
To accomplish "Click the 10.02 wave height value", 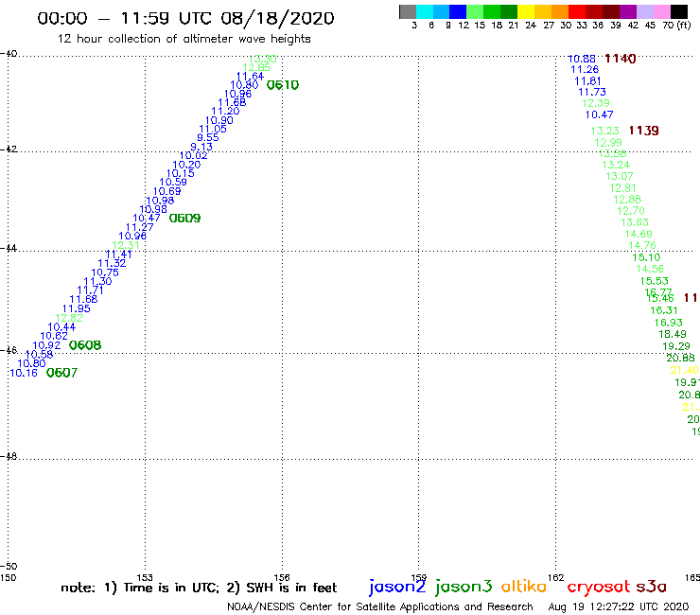I will click(x=193, y=155).
